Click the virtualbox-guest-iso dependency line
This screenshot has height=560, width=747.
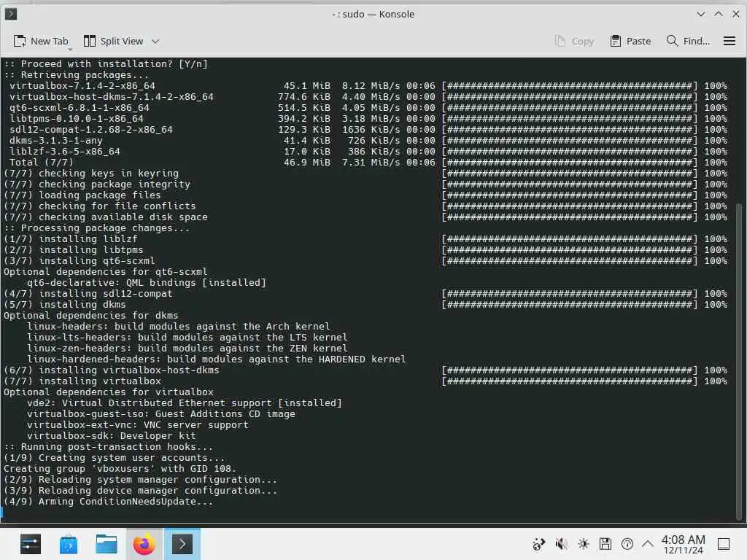[x=161, y=414]
